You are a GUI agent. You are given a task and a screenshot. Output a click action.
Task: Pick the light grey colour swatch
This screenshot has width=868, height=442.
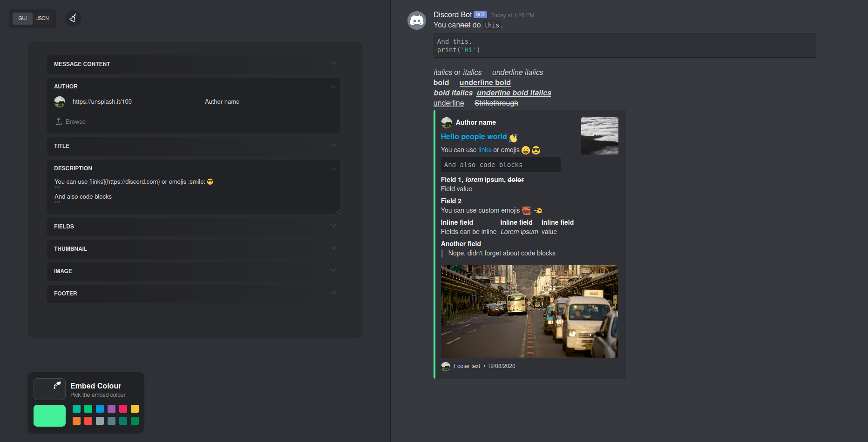100,421
